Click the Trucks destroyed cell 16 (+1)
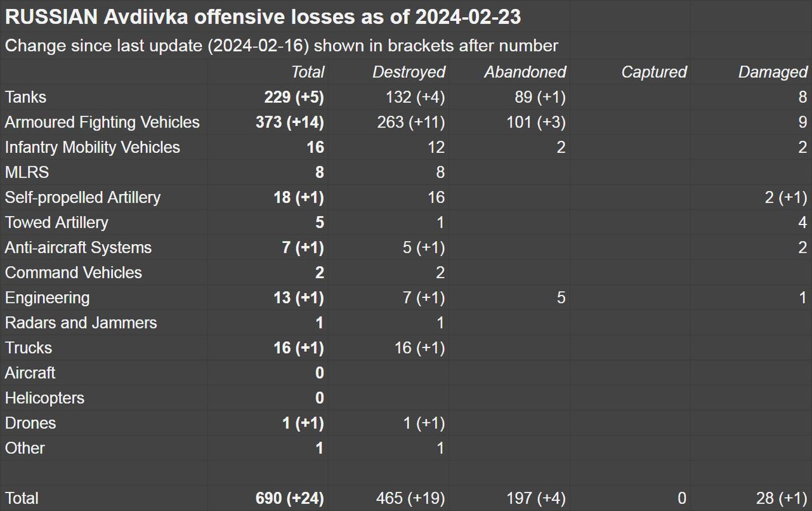The image size is (812, 511). coord(419,347)
